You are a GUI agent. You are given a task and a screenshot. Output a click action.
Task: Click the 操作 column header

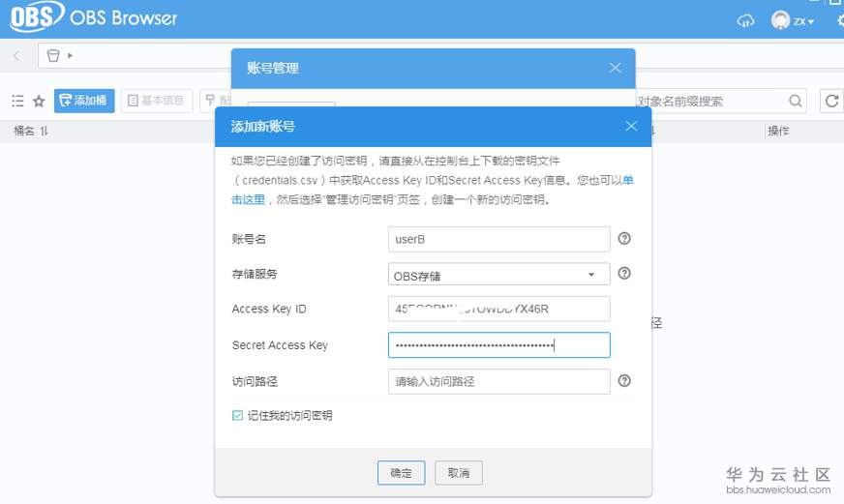[778, 131]
